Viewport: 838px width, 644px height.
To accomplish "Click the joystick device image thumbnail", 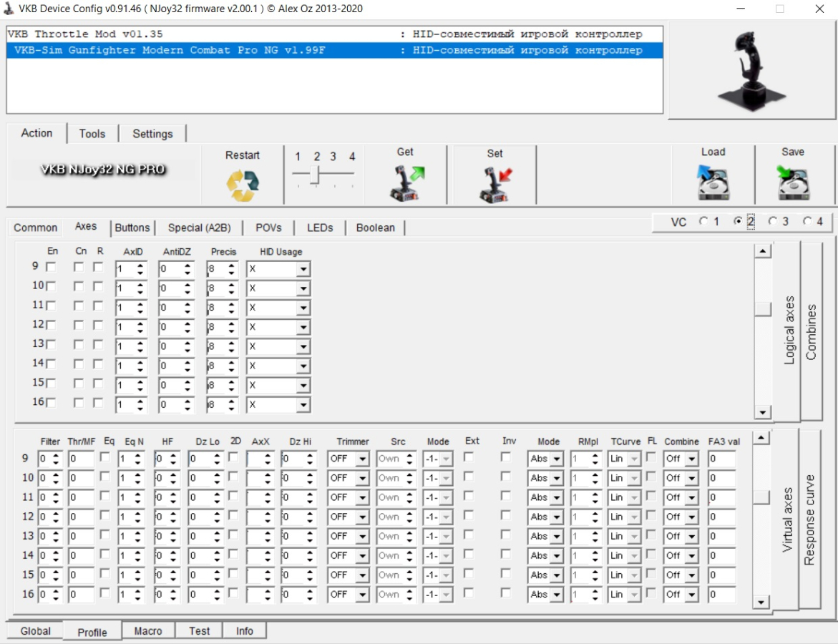I will point(753,70).
